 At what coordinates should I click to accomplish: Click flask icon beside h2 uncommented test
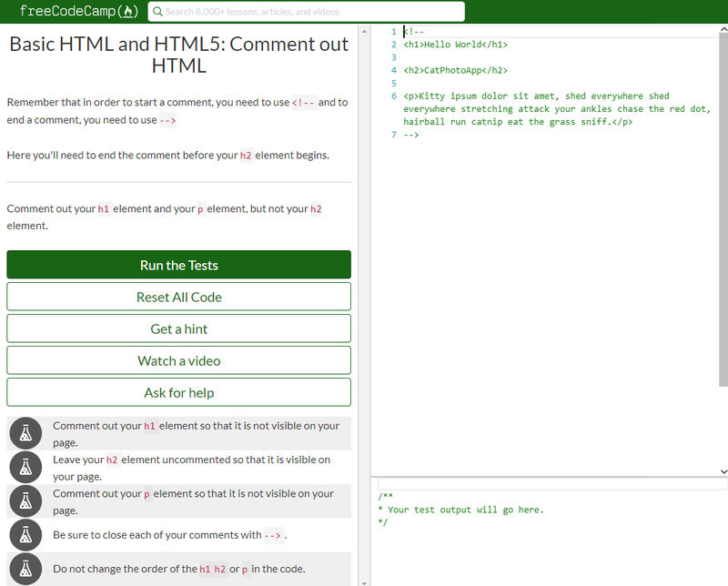26,467
